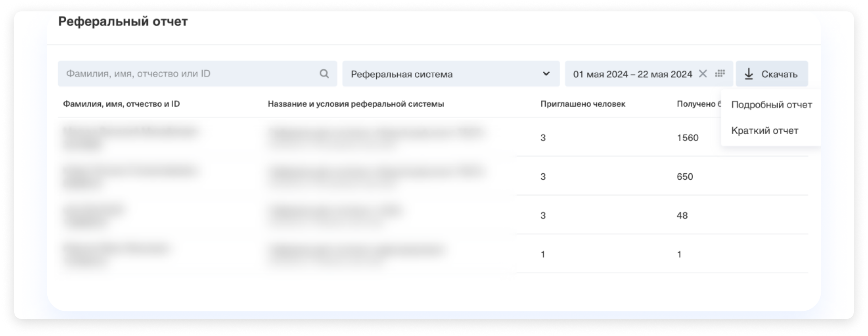Viewport: 868px width, 336px height.
Task: Click the date range 01 мая 2024 – 22 мая 2024
Action: point(632,74)
